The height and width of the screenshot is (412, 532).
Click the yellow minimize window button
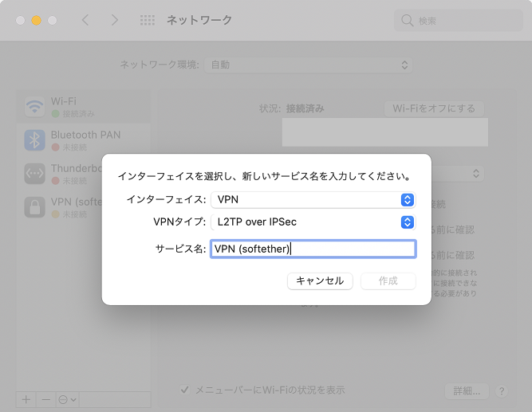37,21
